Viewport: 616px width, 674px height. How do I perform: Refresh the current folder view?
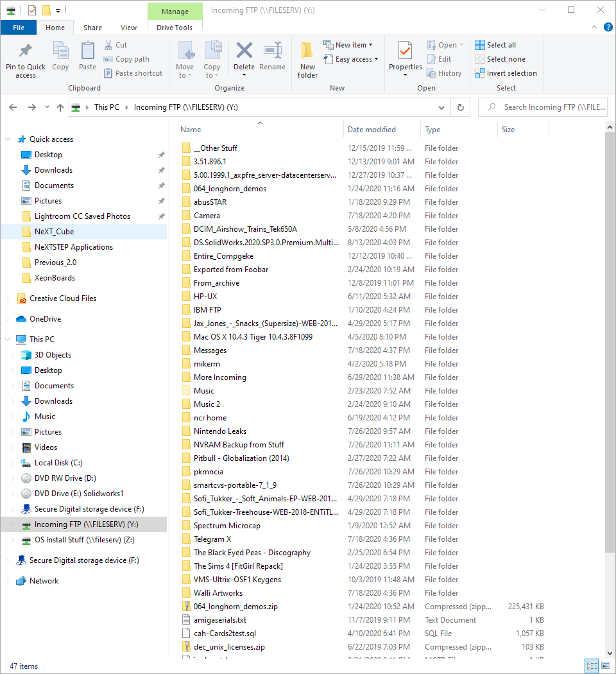point(460,108)
